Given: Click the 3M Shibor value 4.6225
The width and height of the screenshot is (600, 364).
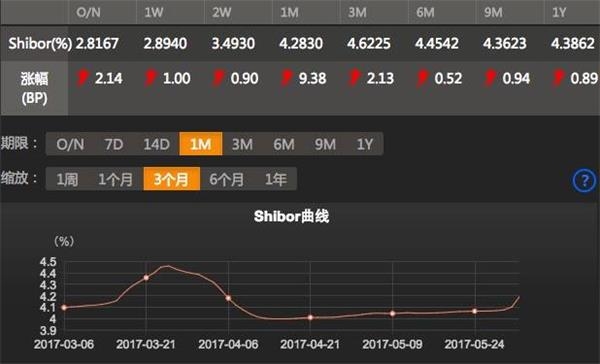Looking at the screenshot, I should [369, 43].
